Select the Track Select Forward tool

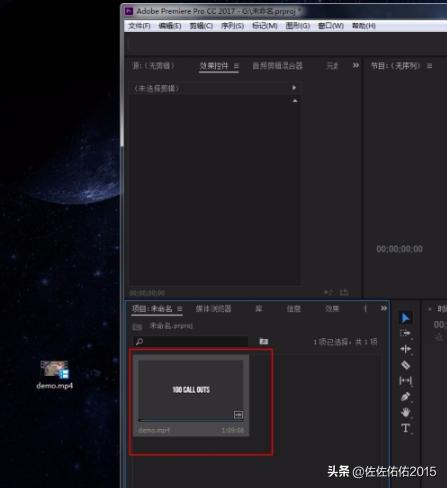pos(405,333)
